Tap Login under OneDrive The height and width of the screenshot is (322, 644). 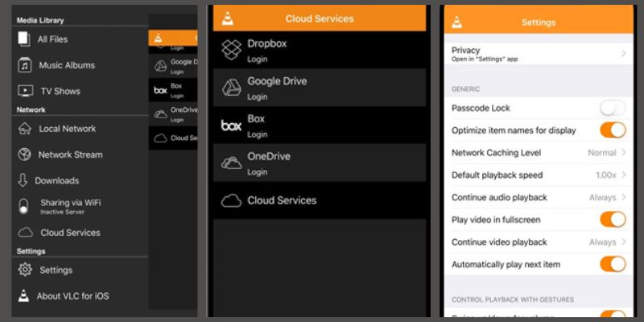pyautogui.click(x=257, y=172)
